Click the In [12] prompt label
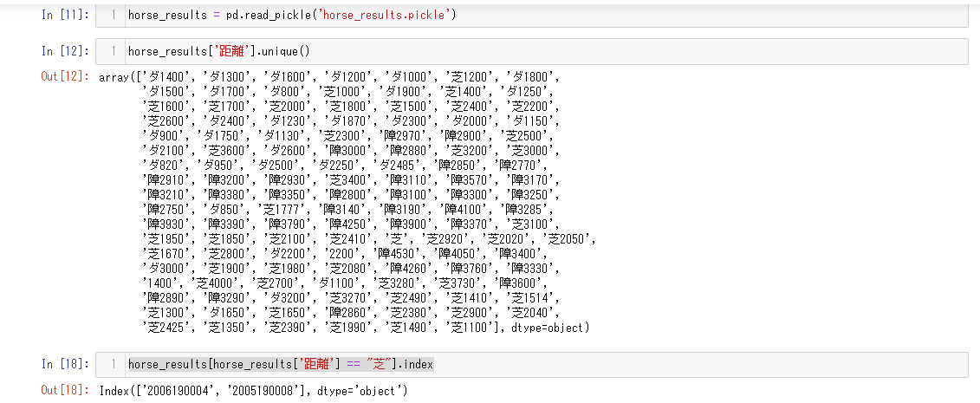Viewport: 980px width, 403px height. (x=65, y=52)
